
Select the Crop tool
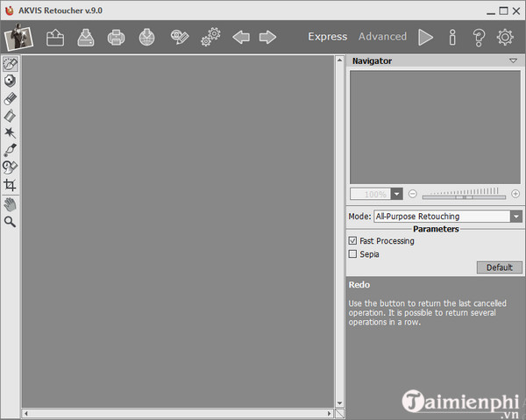click(x=10, y=185)
